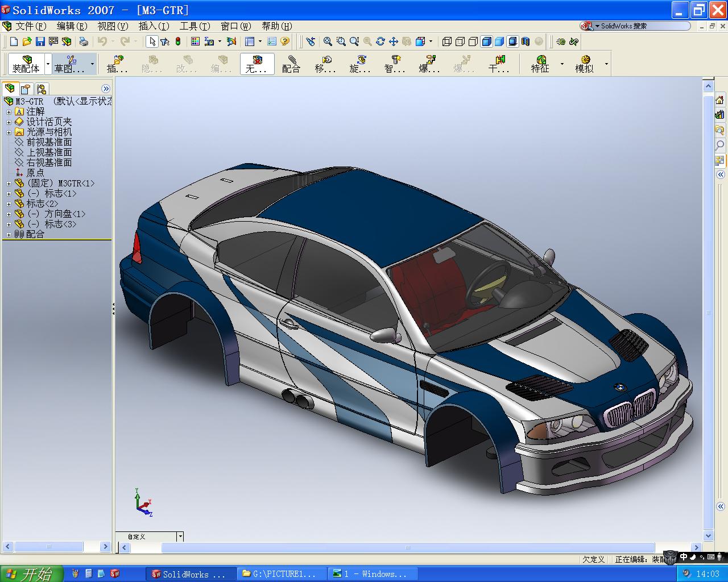The width and height of the screenshot is (728, 582).
Task: Select the Rotate Component (旋...) tool
Action: point(361,64)
